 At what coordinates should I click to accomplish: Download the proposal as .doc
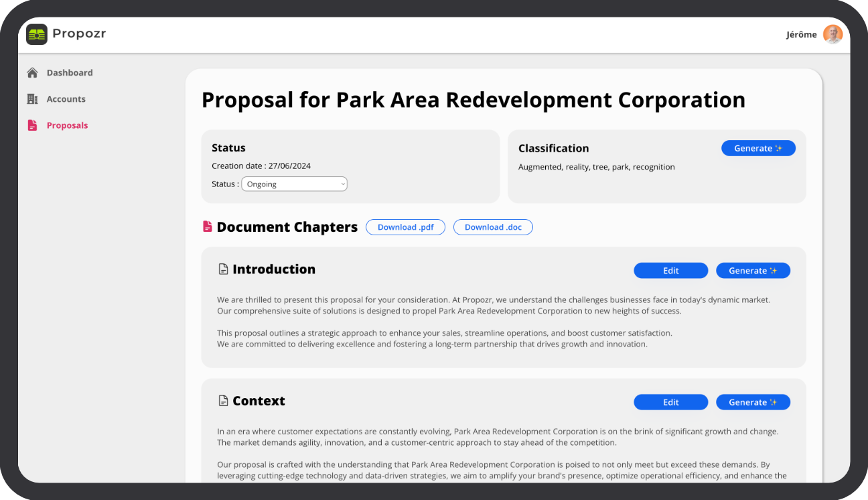pos(493,227)
